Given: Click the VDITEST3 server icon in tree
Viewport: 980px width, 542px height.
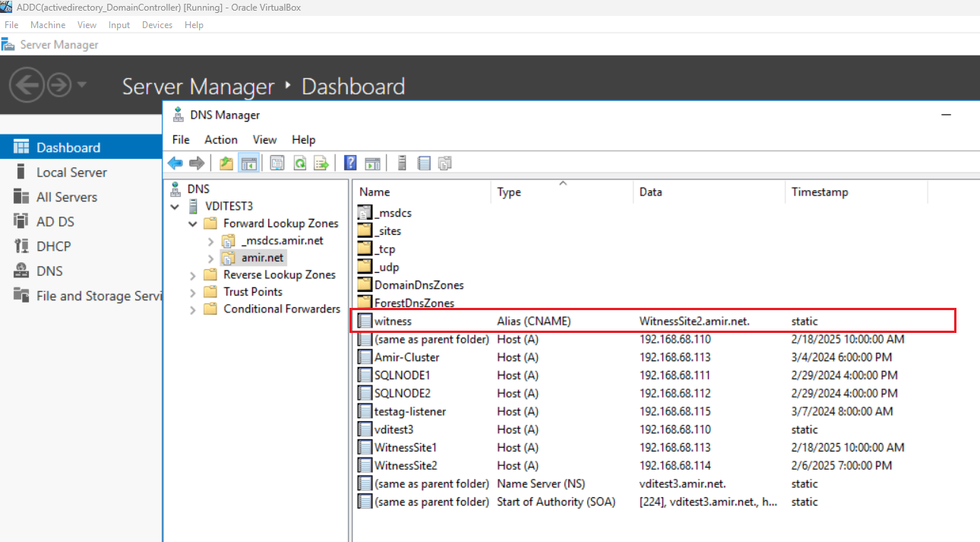Looking at the screenshot, I should coord(193,206).
